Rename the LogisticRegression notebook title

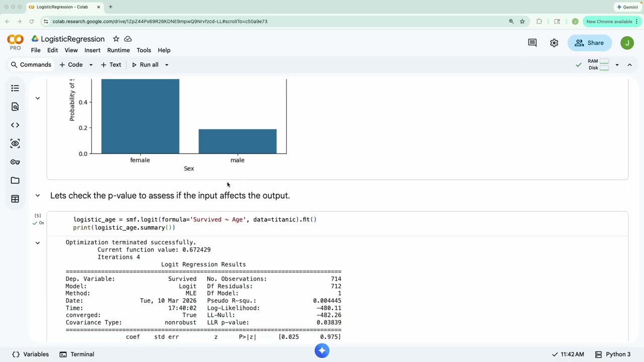tap(73, 39)
